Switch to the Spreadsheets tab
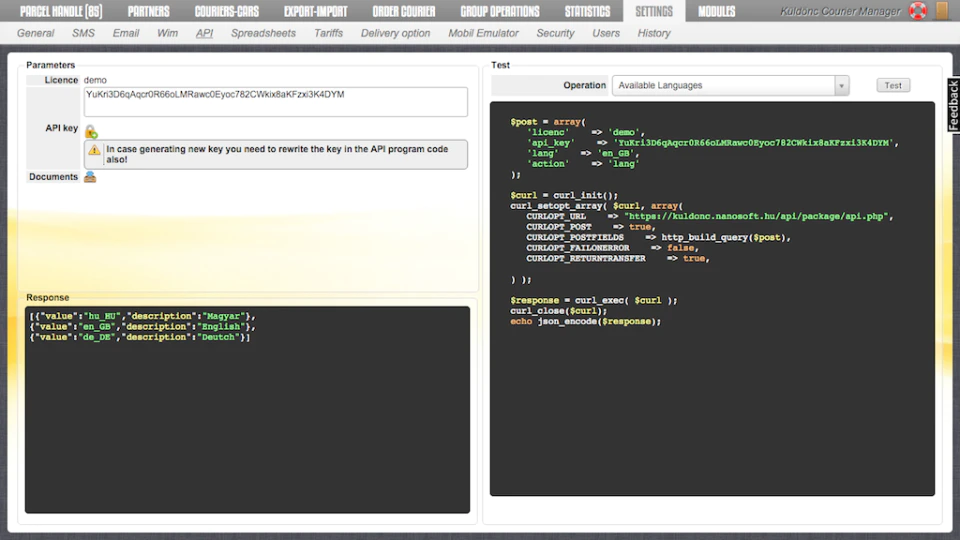The image size is (960, 540). (263, 33)
